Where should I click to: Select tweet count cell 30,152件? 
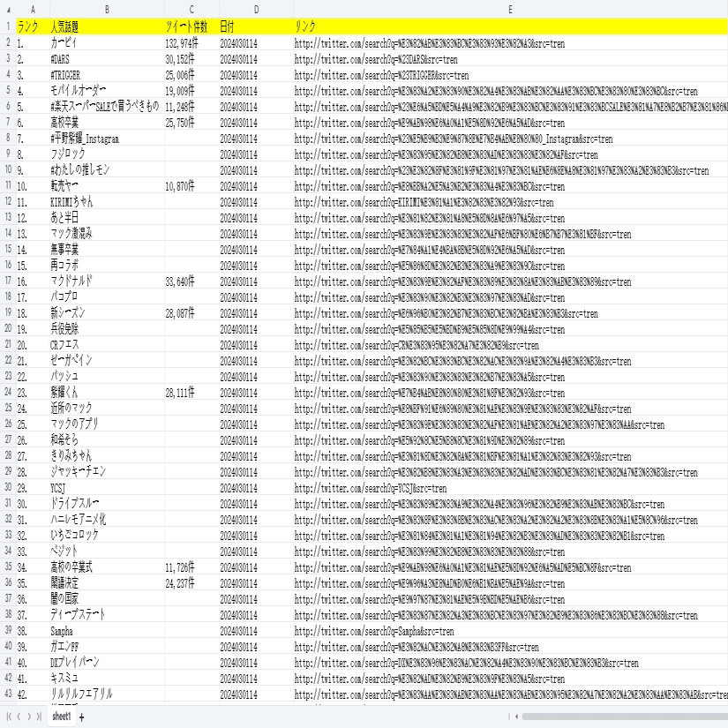(x=191, y=59)
